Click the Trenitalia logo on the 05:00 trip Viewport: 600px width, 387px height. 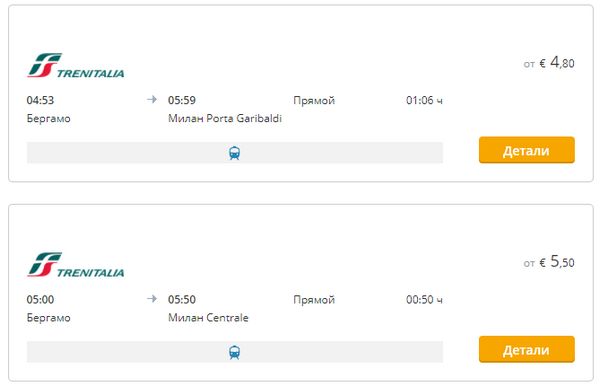click(76, 265)
